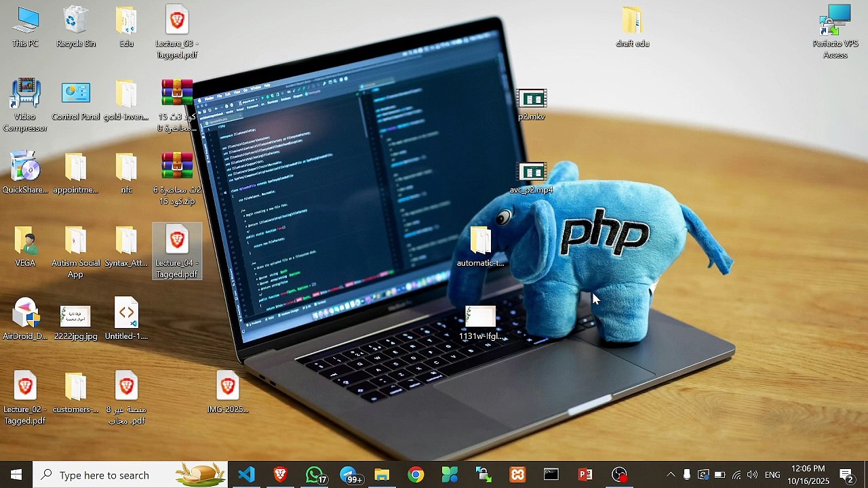Open PowerPoint from the taskbar
This screenshot has height=488, width=868.
[585, 474]
